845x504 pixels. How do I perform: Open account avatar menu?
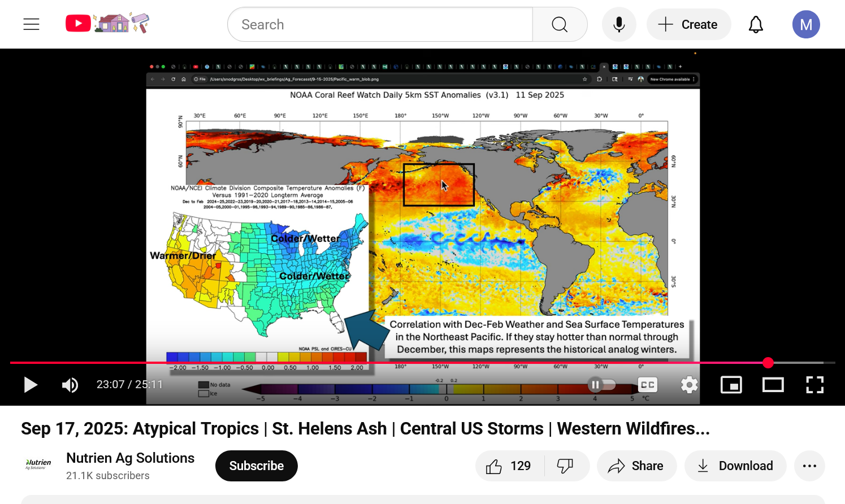pyautogui.click(x=806, y=24)
